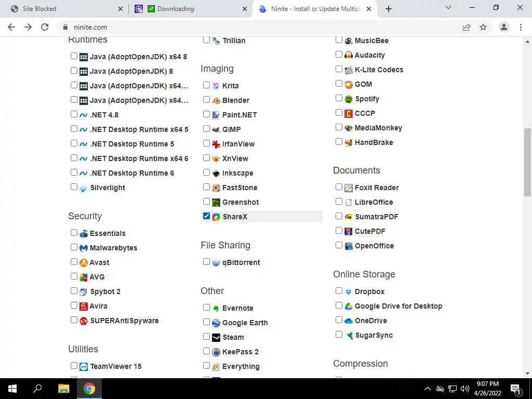Click the Steam icon
This screenshot has width=532, height=399.
point(216,338)
